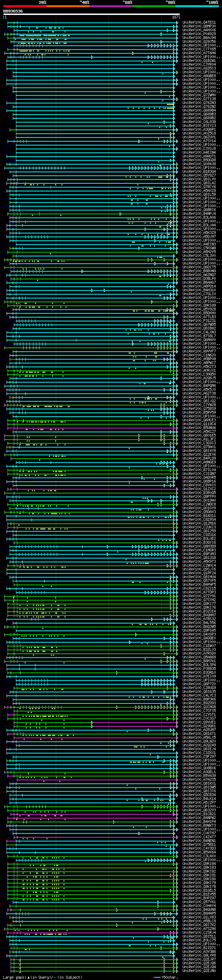Select the UniRef100_B3IYI3 label
The image size is (222, 980).
click(x=199, y=125)
